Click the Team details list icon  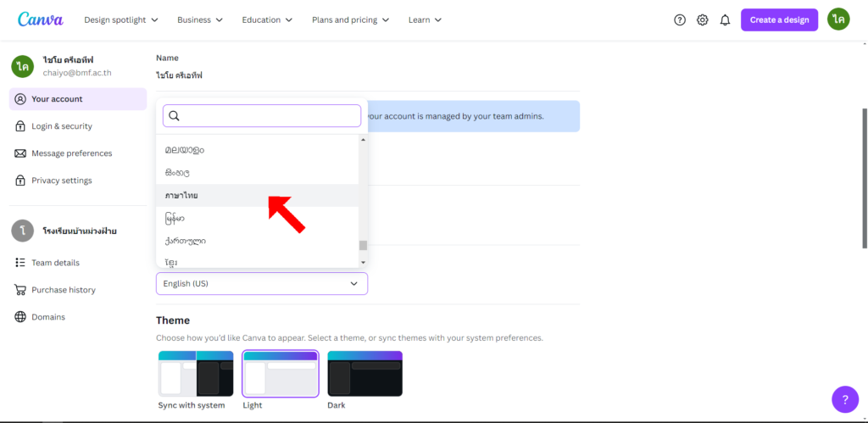tap(20, 263)
